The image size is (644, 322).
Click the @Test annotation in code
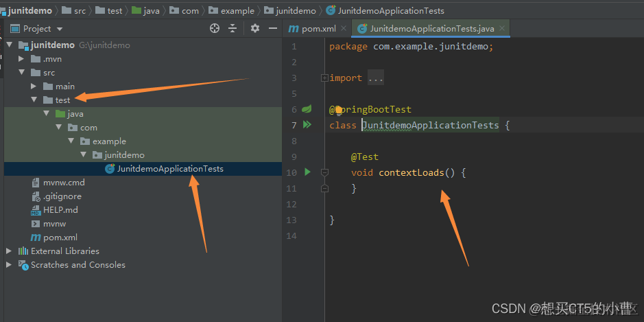[x=364, y=157]
